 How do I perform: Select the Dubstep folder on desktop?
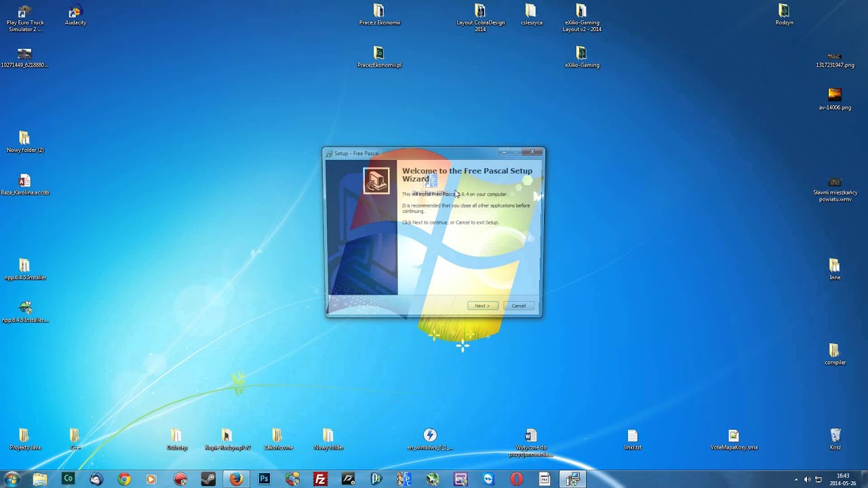[x=176, y=440]
